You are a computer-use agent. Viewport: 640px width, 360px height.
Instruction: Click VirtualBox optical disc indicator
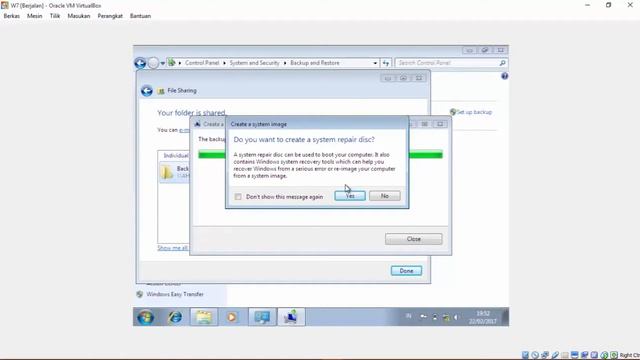click(535, 355)
